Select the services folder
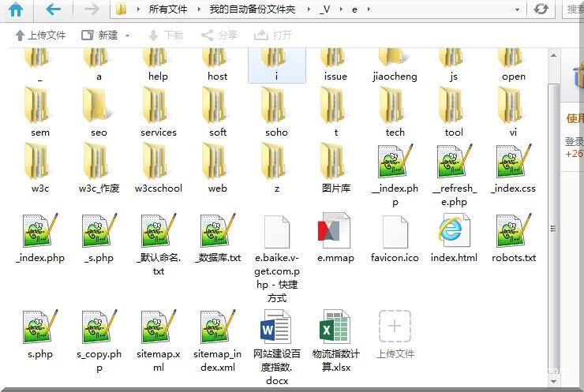The height and width of the screenshot is (392, 584). [159, 112]
